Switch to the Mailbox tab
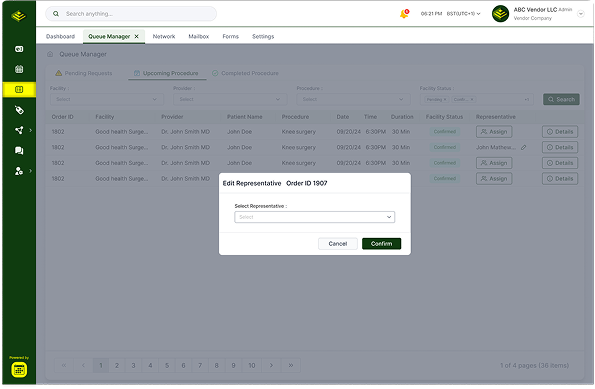The width and height of the screenshot is (595, 389). pos(199,36)
